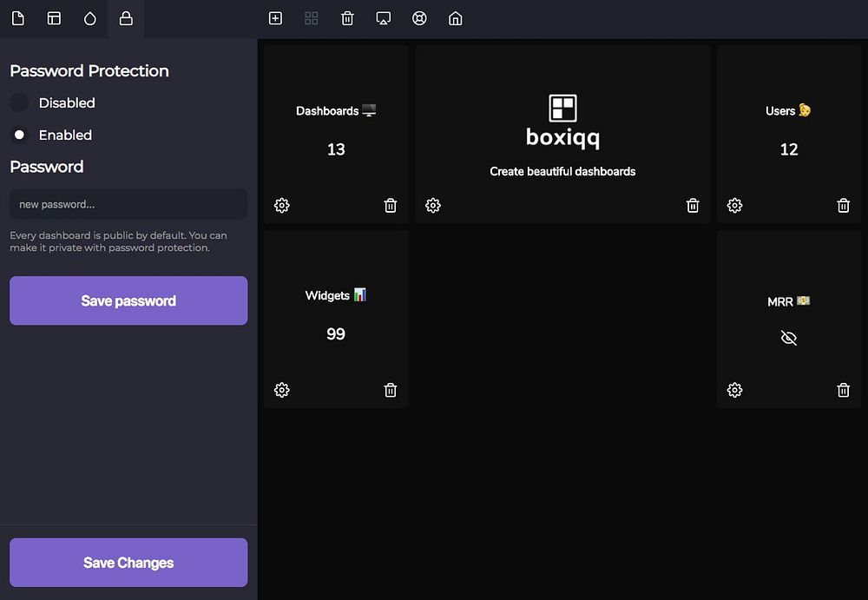868x600 pixels.
Task: Click the Save Changes button
Action: (128, 563)
